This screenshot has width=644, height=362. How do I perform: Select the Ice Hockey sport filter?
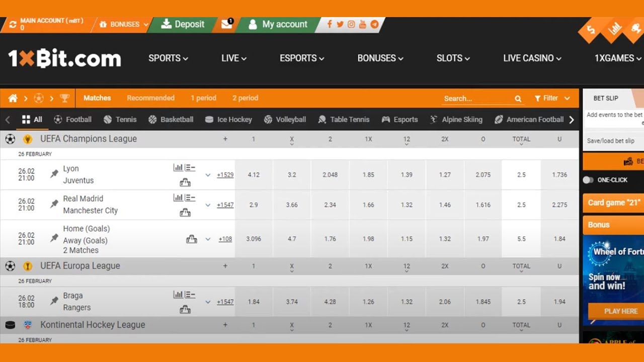(x=228, y=120)
